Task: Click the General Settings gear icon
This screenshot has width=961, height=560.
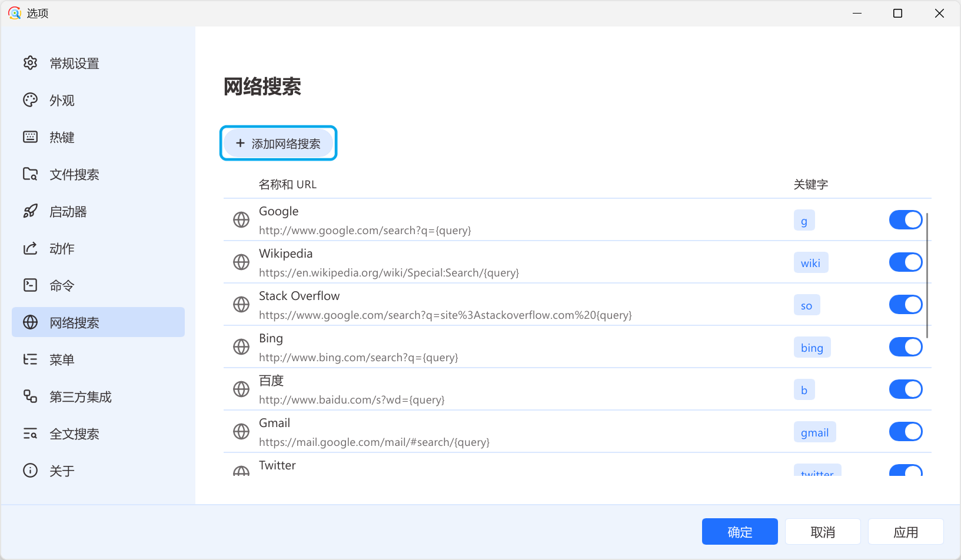Action: [x=30, y=63]
